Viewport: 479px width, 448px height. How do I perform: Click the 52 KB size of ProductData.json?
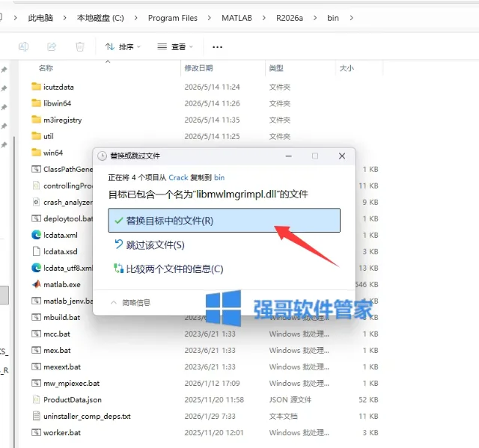(368, 400)
